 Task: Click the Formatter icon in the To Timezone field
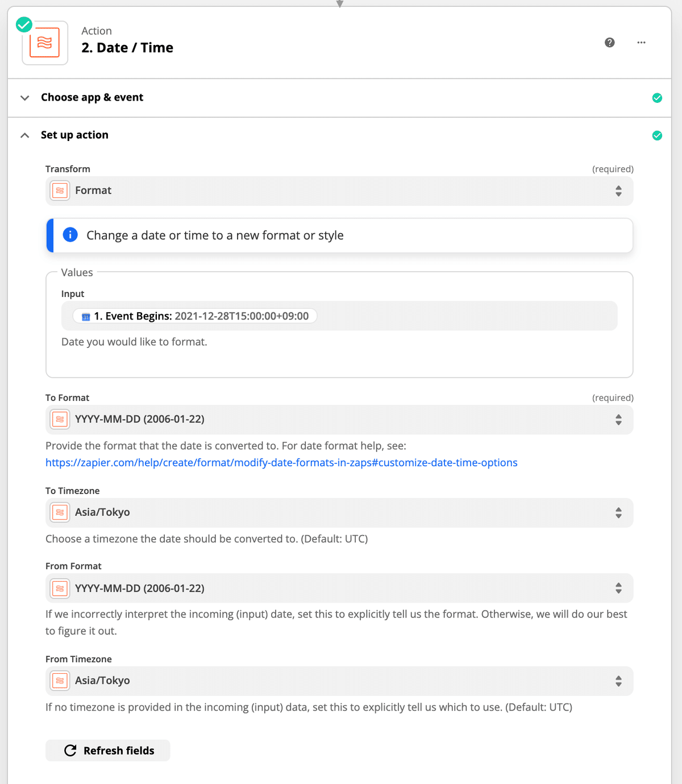point(60,512)
